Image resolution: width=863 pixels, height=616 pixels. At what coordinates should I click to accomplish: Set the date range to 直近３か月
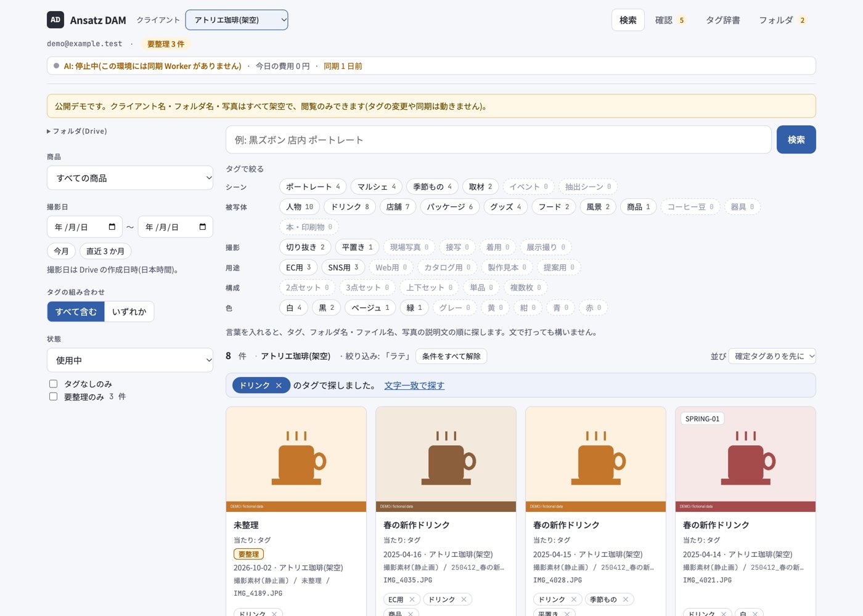click(105, 251)
